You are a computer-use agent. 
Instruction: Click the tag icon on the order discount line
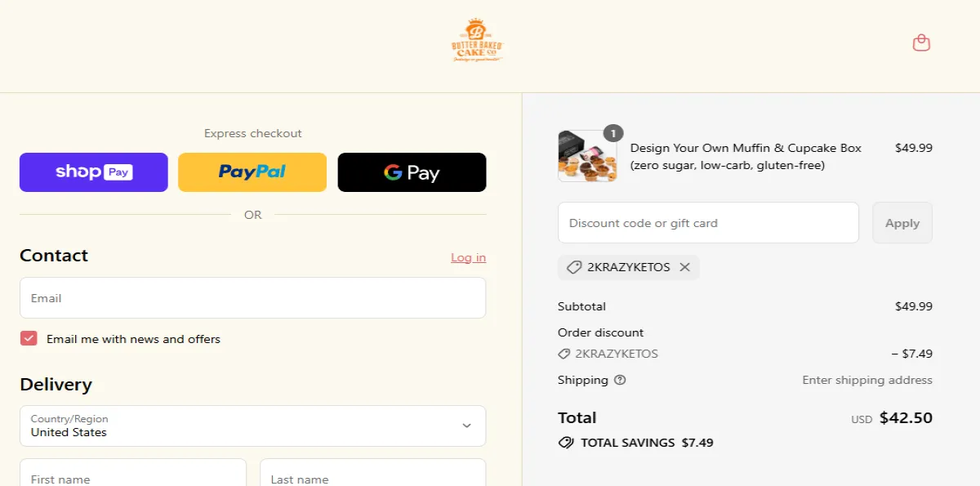point(563,354)
